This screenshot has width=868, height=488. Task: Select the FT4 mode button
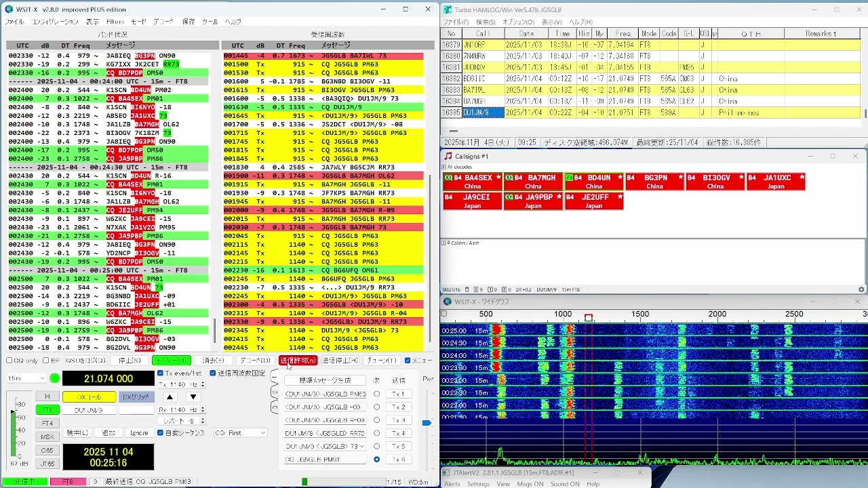47,423
